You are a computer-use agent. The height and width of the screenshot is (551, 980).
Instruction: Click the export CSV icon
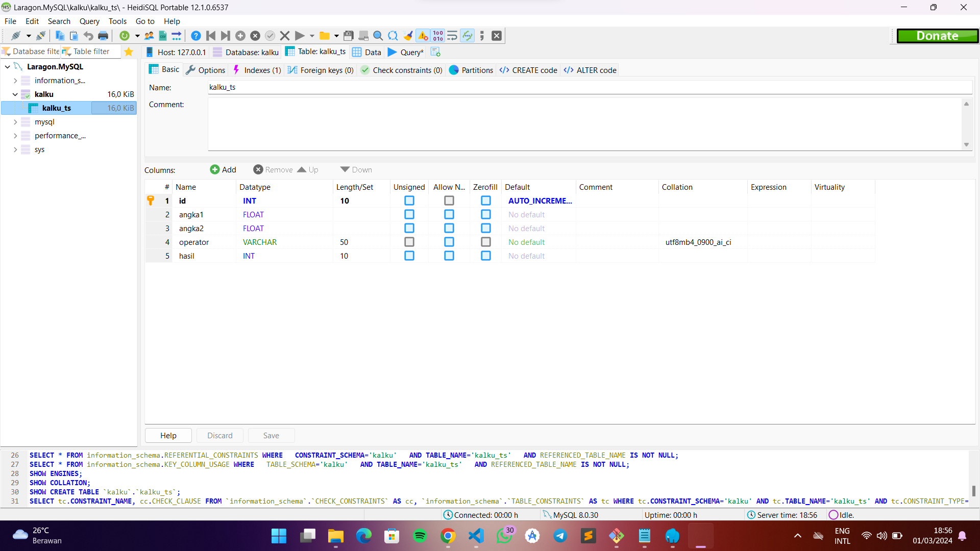click(x=163, y=36)
